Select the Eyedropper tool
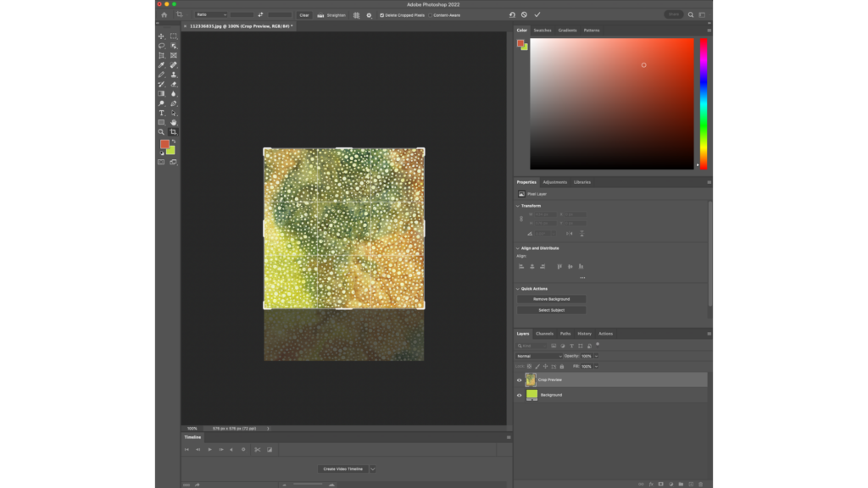The width and height of the screenshot is (868, 488). (x=161, y=65)
